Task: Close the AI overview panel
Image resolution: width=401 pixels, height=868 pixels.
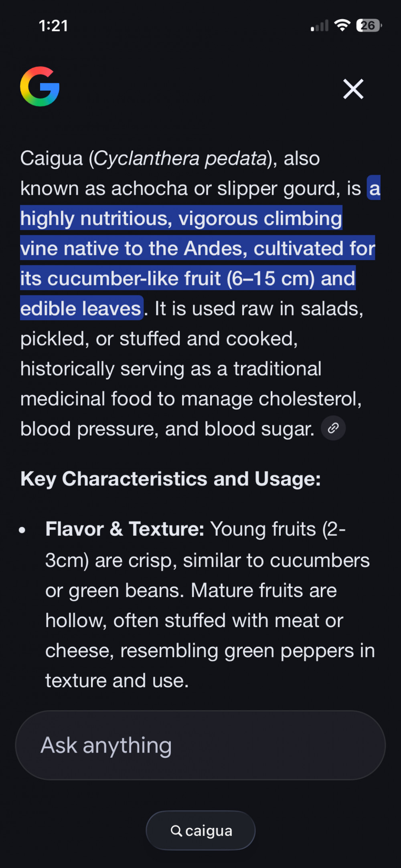Action: click(353, 89)
